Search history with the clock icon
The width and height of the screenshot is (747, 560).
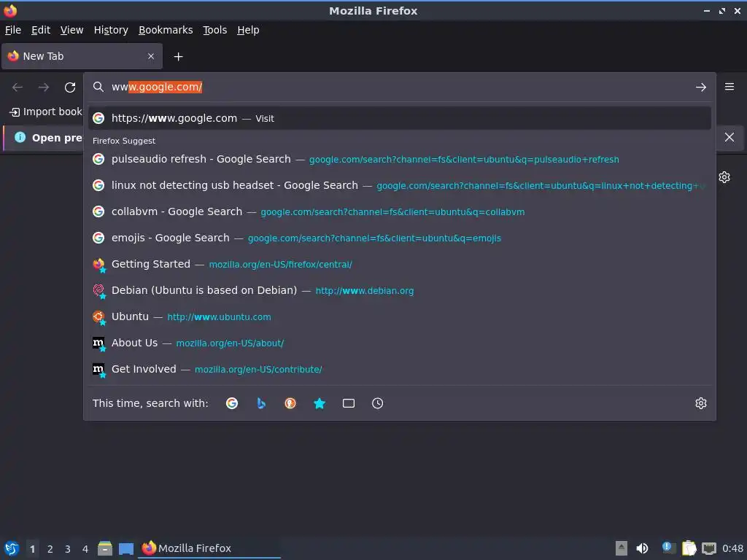(x=377, y=403)
